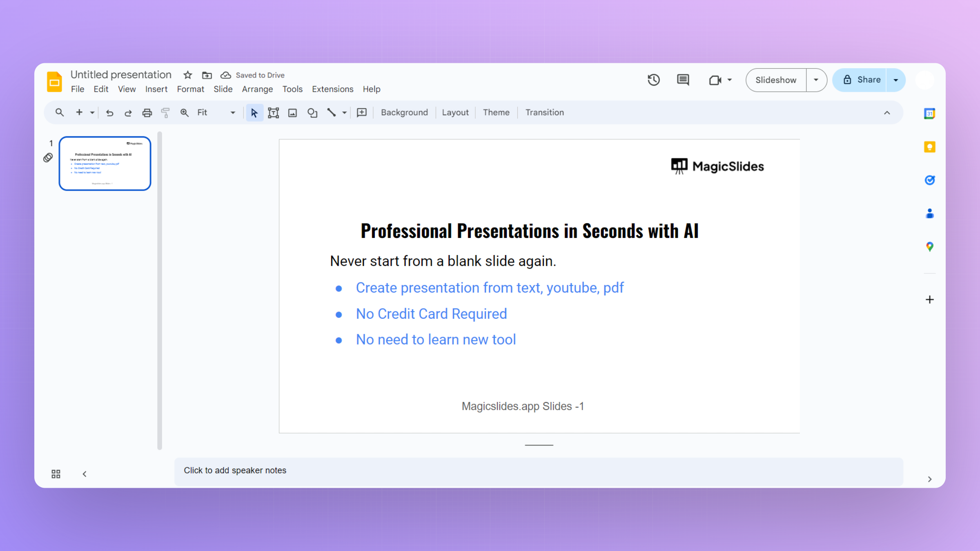This screenshot has width=980, height=551.
Task: Open version history clock icon
Action: pos(654,80)
